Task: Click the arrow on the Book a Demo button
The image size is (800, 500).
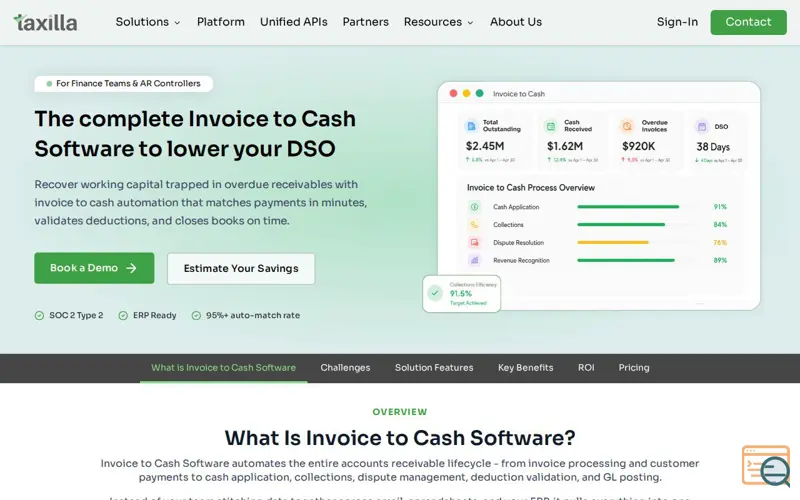Action: pyautogui.click(x=131, y=268)
